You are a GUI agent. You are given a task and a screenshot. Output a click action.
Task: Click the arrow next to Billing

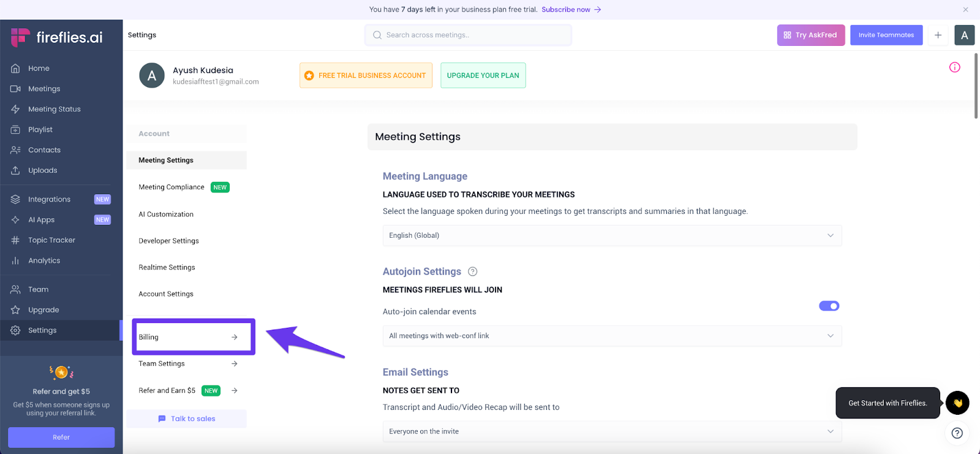235,337
